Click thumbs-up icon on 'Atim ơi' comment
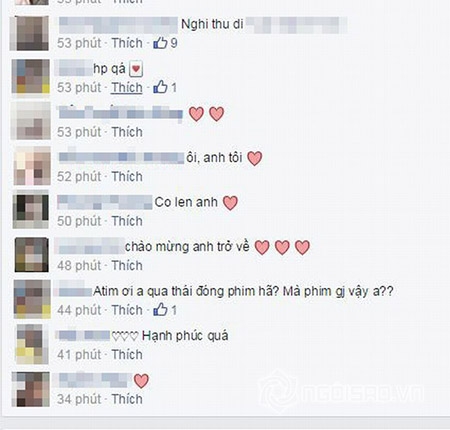The image size is (450, 430). [160, 309]
